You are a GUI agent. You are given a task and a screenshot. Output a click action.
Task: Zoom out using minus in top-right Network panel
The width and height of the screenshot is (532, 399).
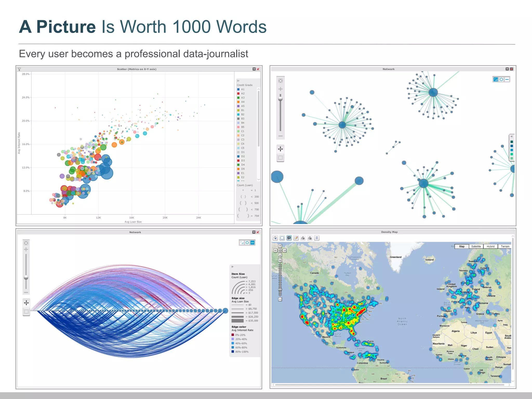pyautogui.click(x=281, y=136)
